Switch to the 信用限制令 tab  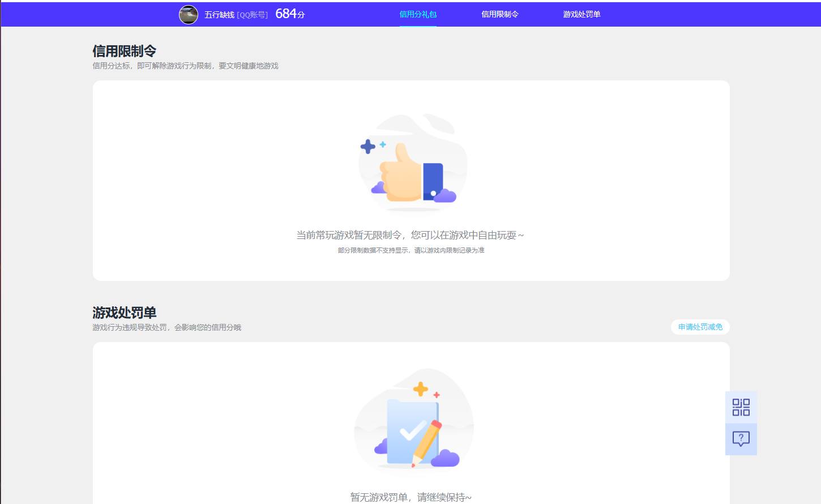click(x=500, y=14)
